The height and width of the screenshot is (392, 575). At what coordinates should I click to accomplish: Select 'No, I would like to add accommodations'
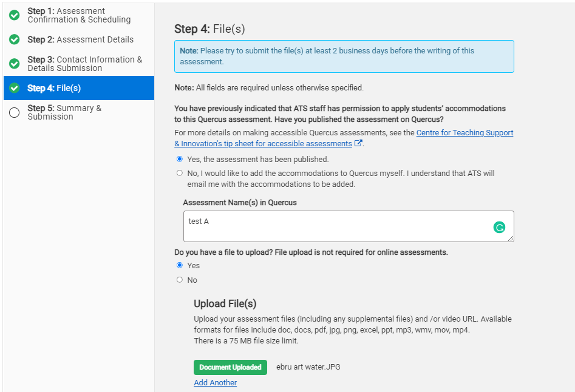coord(179,173)
